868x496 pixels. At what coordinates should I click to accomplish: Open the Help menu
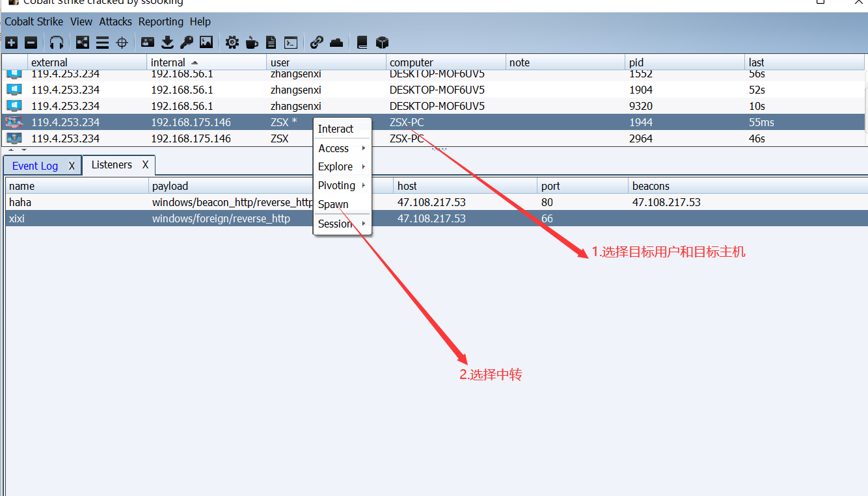point(200,21)
